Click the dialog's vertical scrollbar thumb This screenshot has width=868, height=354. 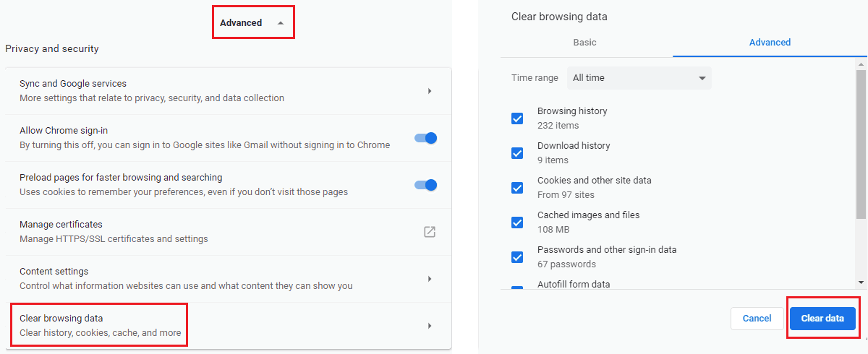coord(861,144)
